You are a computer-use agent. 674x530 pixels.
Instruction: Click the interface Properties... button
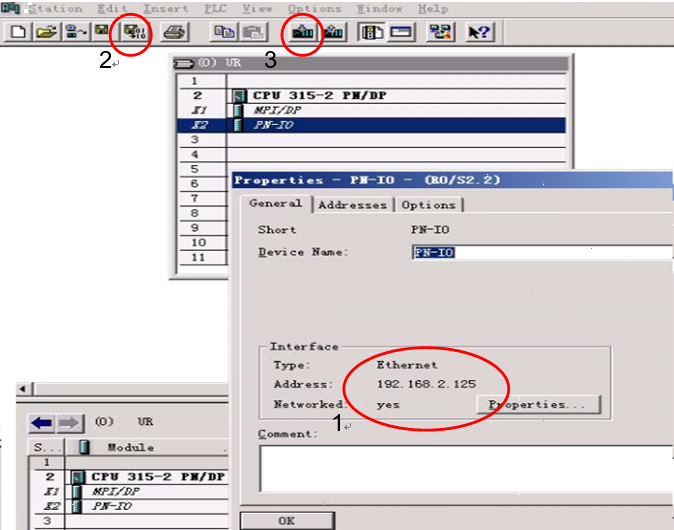click(x=539, y=404)
